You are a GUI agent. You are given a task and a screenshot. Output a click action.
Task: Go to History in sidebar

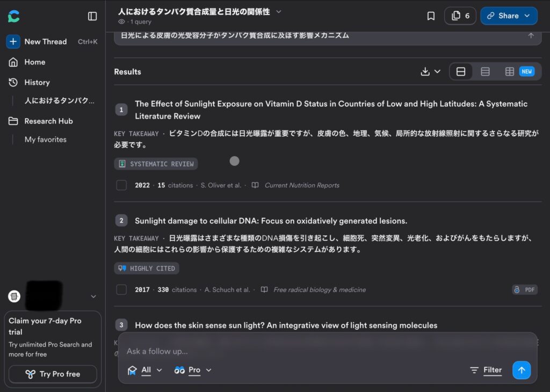37,82
